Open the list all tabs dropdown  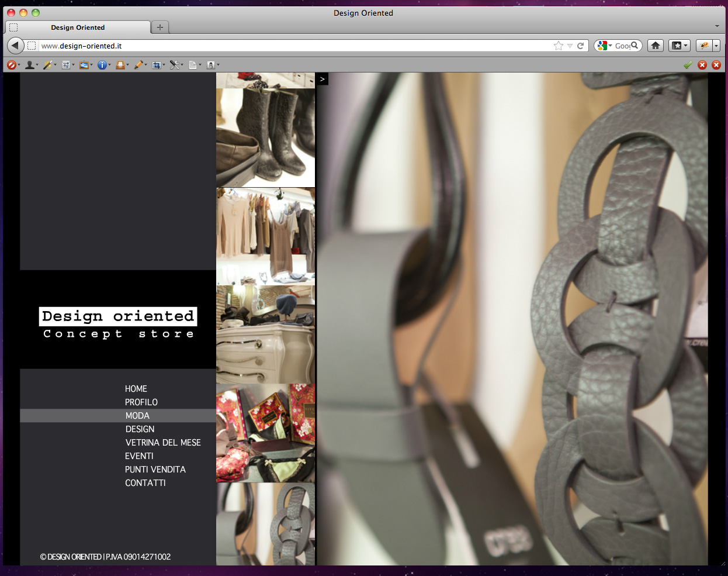[717, 26]
